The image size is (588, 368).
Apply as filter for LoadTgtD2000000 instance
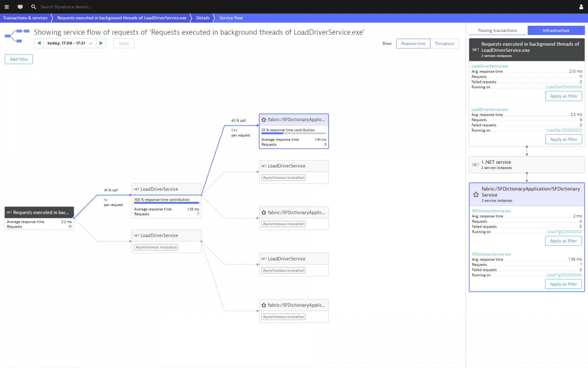coord(563,284)
